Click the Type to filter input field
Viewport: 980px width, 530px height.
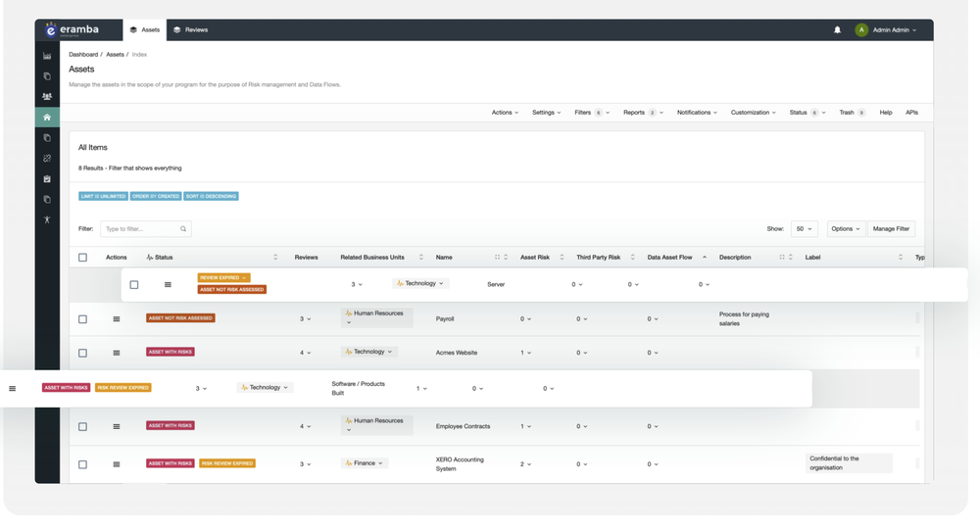coord(146,228)
